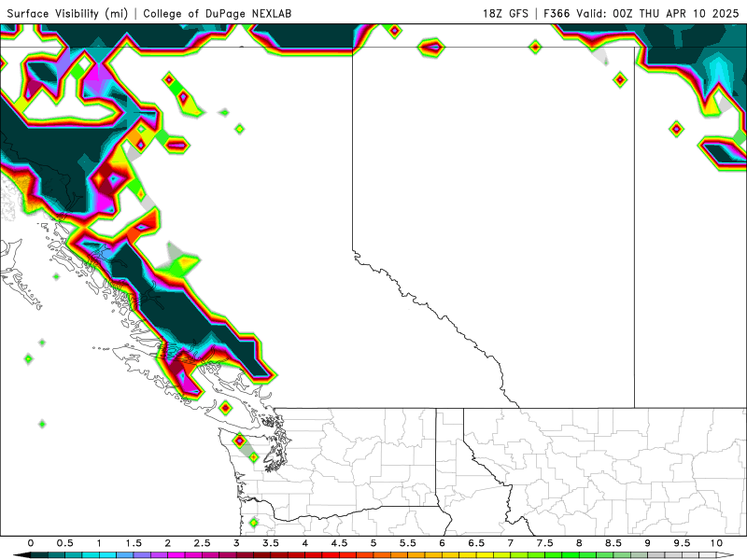Click the "18Z GFS" model run label

click(x=505, y=13)
